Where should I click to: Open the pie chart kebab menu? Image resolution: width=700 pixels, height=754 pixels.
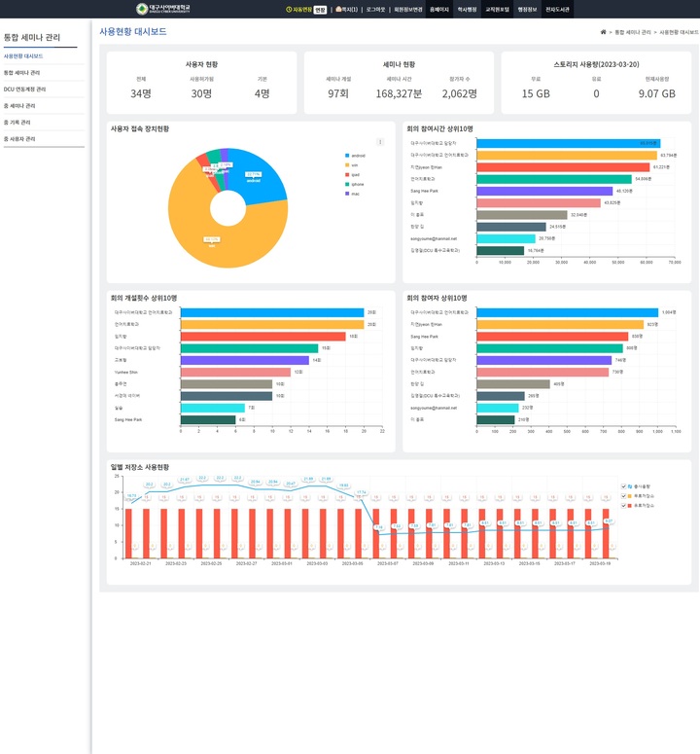point(380,142)
